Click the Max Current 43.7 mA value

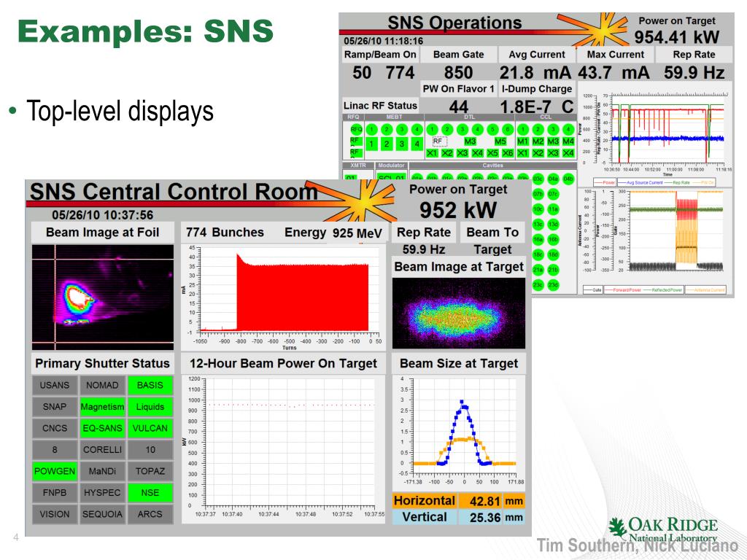click(x=614, y=73)
